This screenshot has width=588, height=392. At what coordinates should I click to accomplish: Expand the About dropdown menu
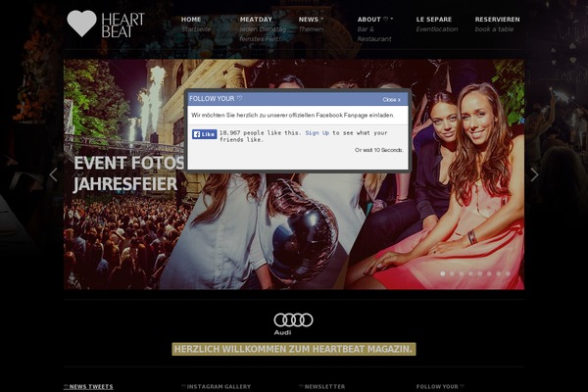pyautogui.click(x=375, y=20)
